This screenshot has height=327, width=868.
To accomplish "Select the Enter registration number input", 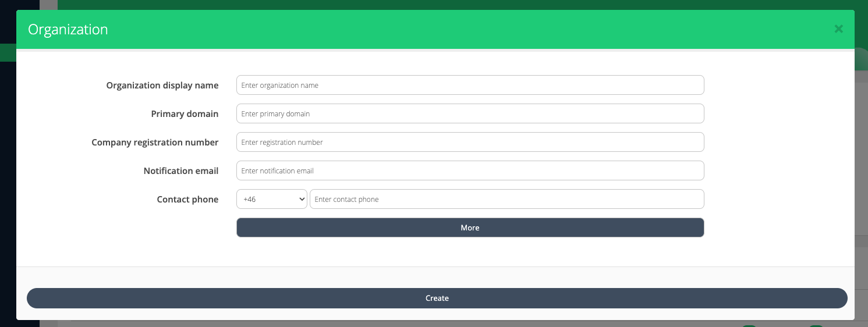I will pos(470,142).
